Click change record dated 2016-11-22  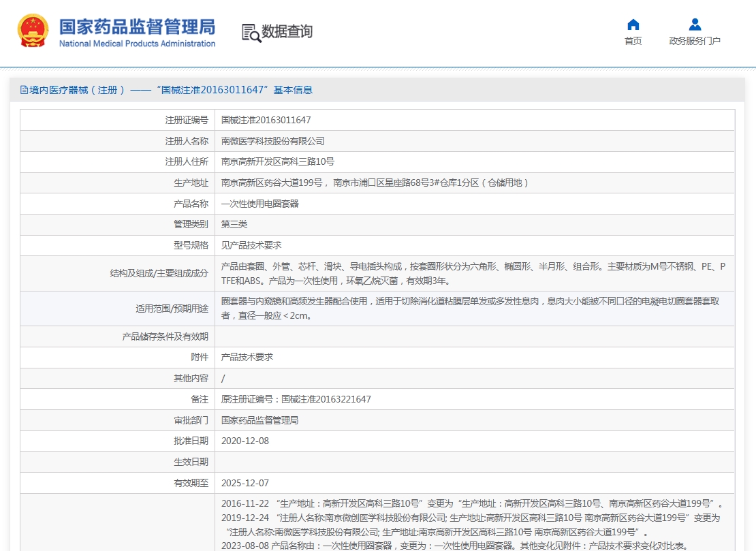click(472, 504)
